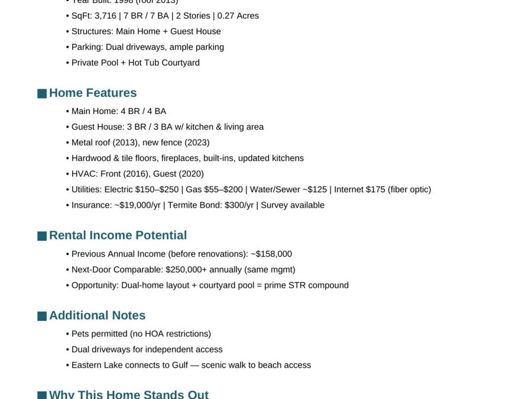Click the Why This Home Stands Out heading
The image size is (532, 399).
click(129, 394)
